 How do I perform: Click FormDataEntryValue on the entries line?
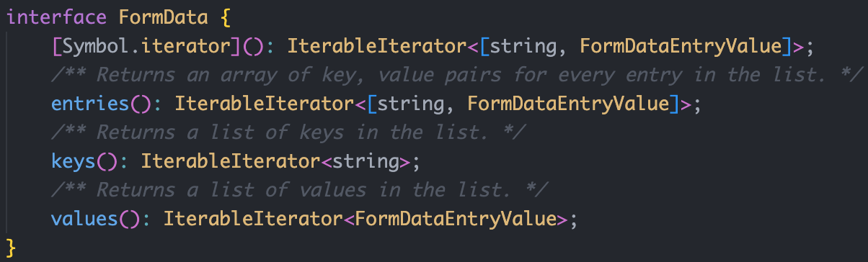tap(568, 104)
